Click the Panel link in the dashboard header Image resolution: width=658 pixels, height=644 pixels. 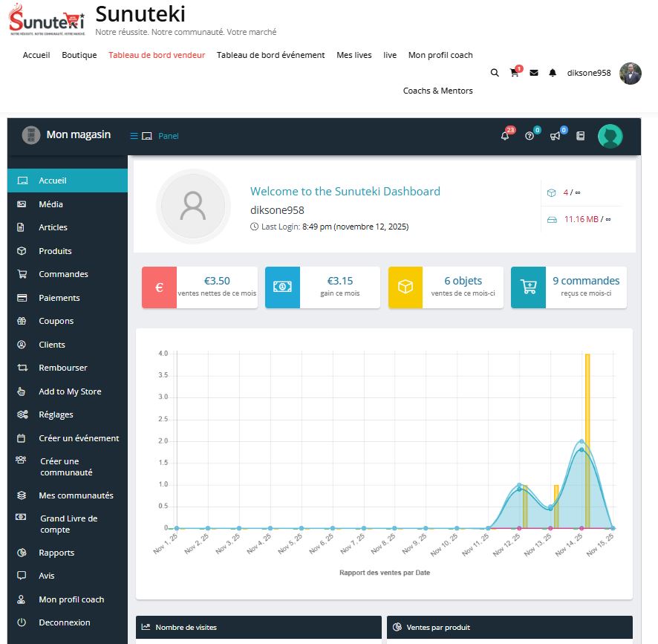169,136
